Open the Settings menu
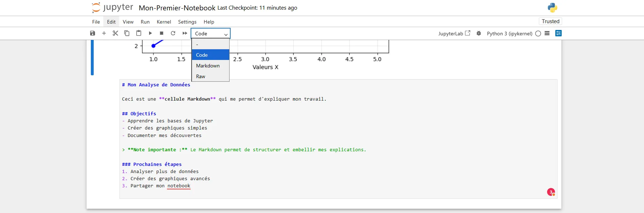The height and width of the screenshot is (213, 644). pos(187,22)
